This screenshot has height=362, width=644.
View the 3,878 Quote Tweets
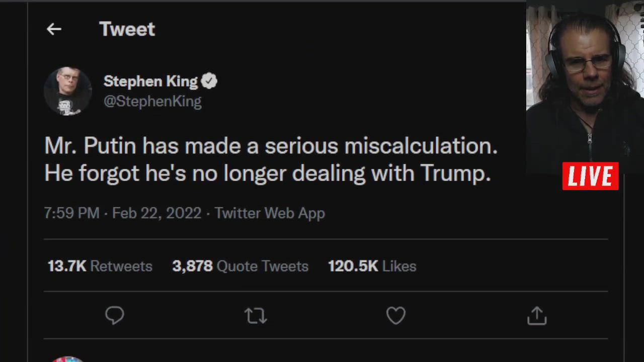[x=240, y=266]
